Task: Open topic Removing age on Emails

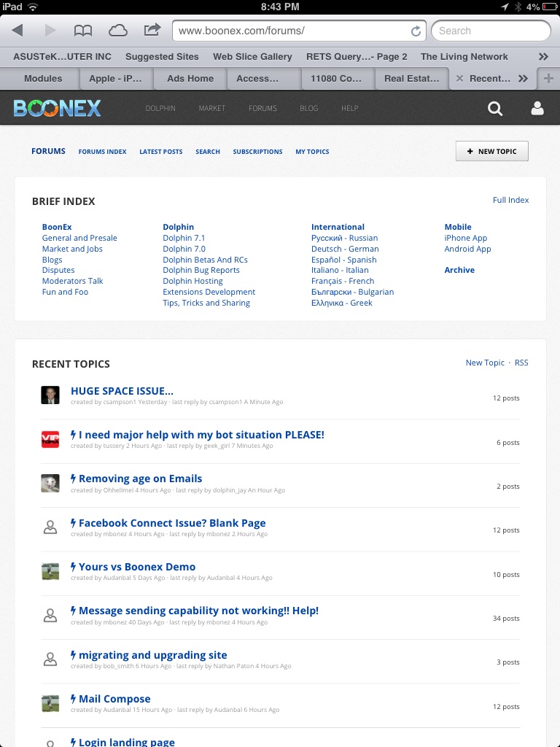Action: (140, 479)
